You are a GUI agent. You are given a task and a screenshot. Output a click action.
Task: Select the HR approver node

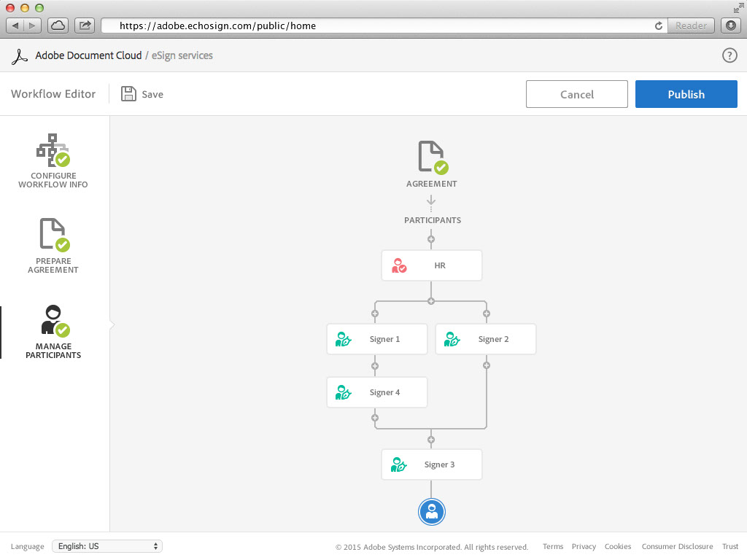point(432,265)
